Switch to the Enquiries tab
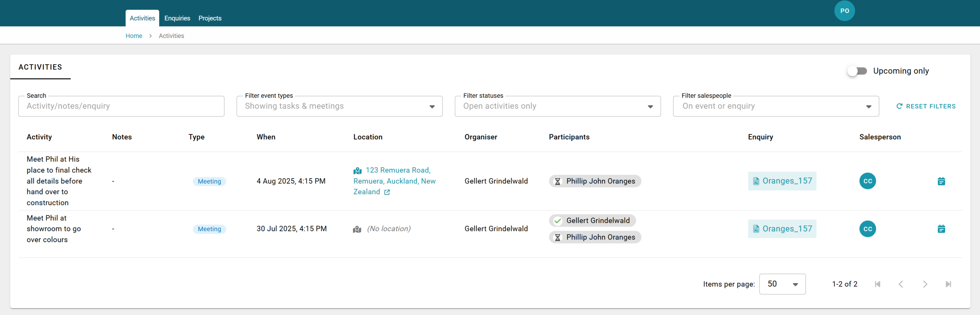980x315 pixels. click(x=177, y=18)
